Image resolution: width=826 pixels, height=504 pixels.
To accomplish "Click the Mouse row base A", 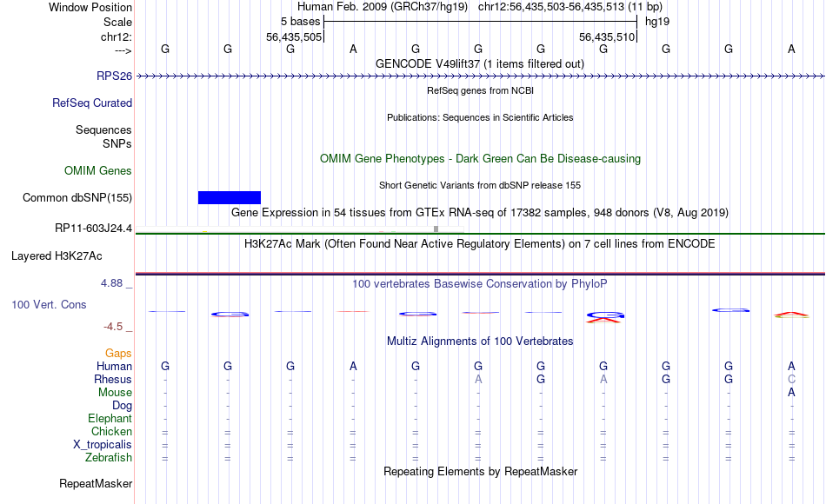I will tap(791, 393).
